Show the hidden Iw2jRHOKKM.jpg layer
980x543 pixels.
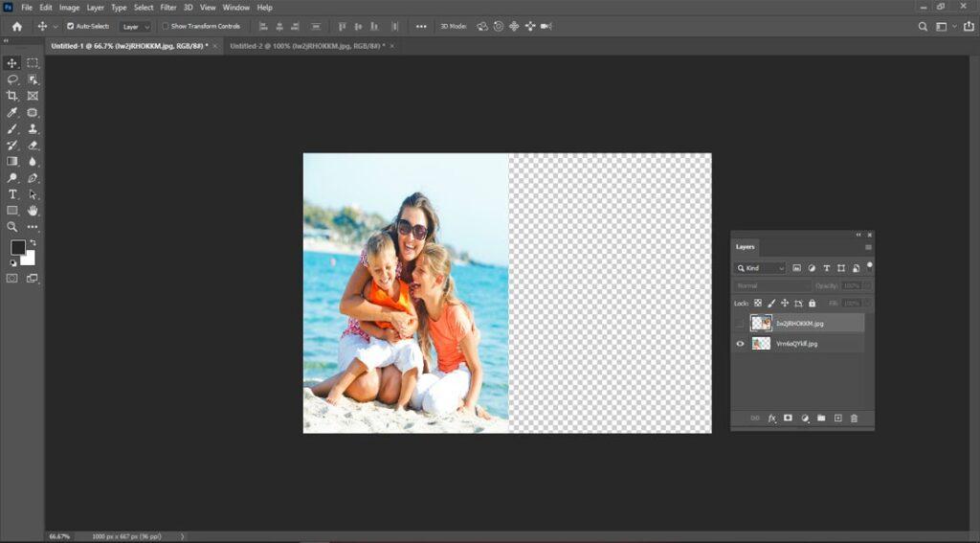pos(740,324)
